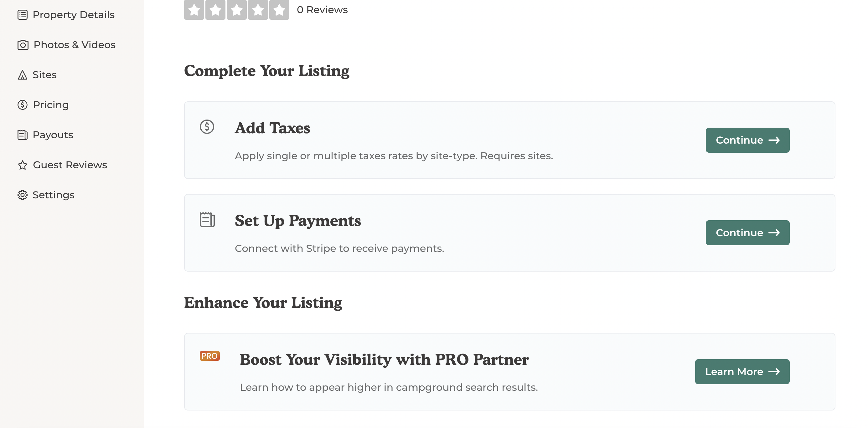The image size is (868, 428).
Task: Click the dollar coin icon beside Pricing
Action: click(22, 105)
